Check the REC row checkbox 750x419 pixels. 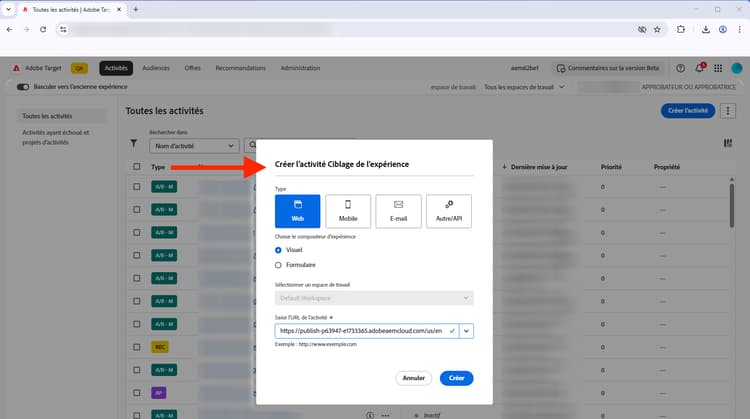click(x=137, y=347)
